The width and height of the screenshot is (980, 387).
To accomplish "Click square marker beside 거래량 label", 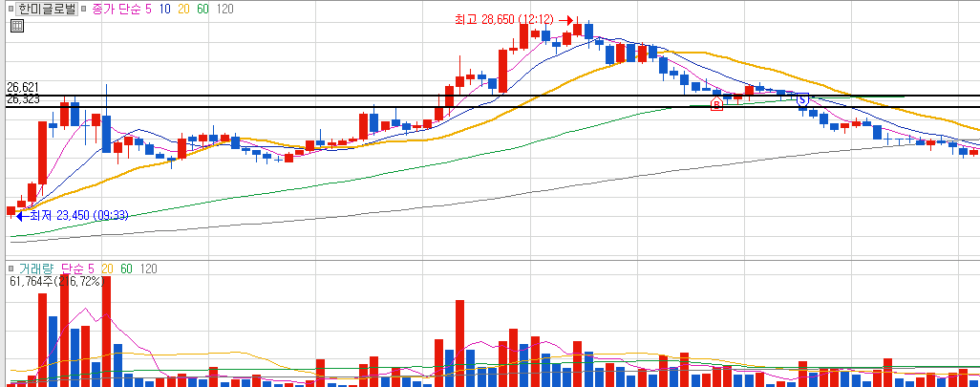I will (x=10, y=269).
